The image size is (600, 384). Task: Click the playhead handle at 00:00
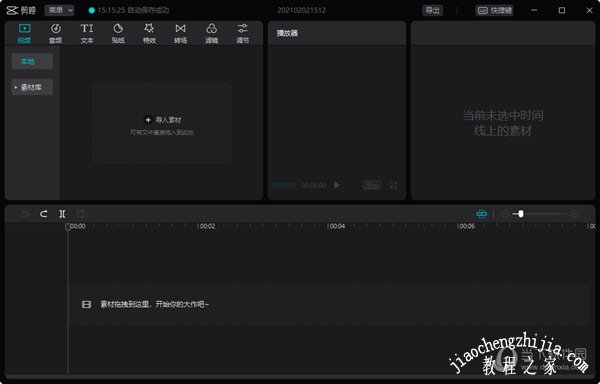[68, 227]
